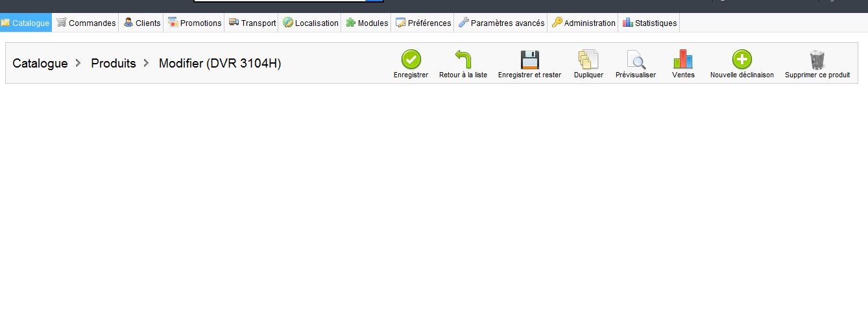The image size is (868, 317).
Task: Open the Promotions tab
Action: click(x=195, y=23)
